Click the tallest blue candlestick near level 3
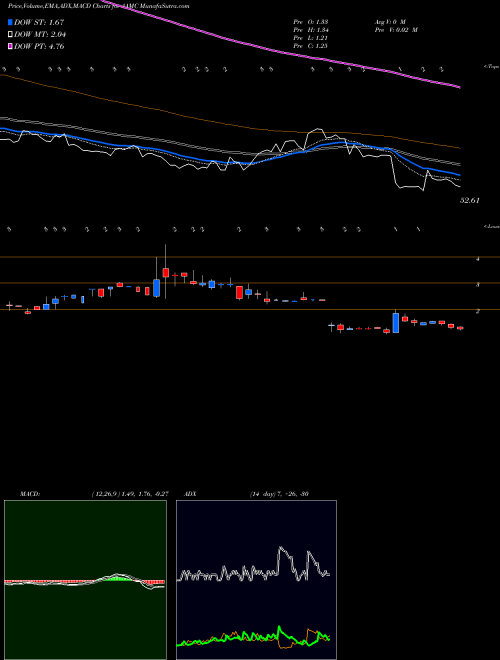Screen dimensions: 500x660 tap(157, 288)
